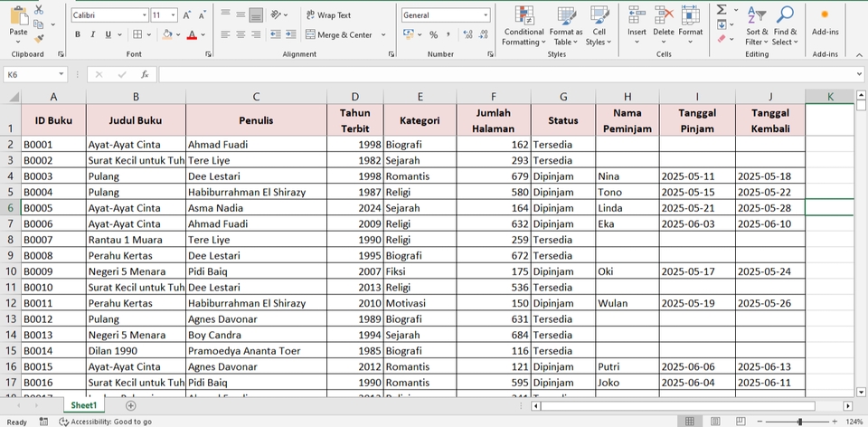Switch to Page Break Preview
Viewport: 868px width, 427px height.
[x=741, y=422]
